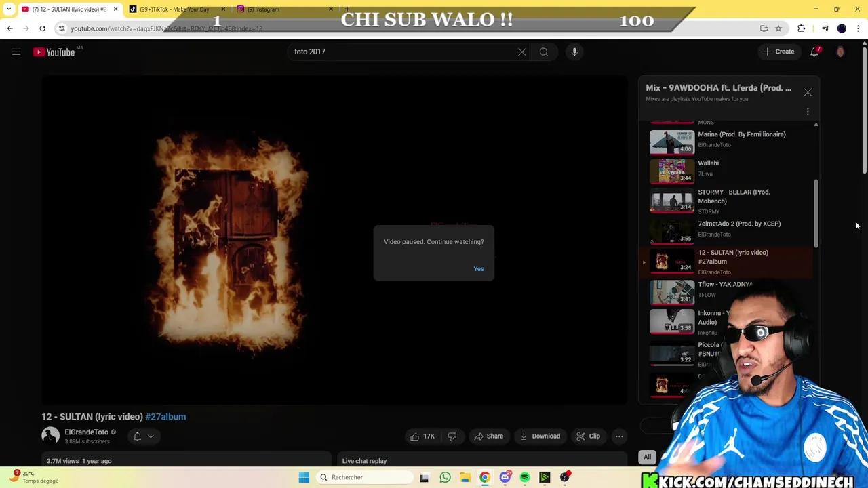Close the Mix playlist panel
Image resolution: width=868 pixels, height=488 pixels.
click(808, 92)
